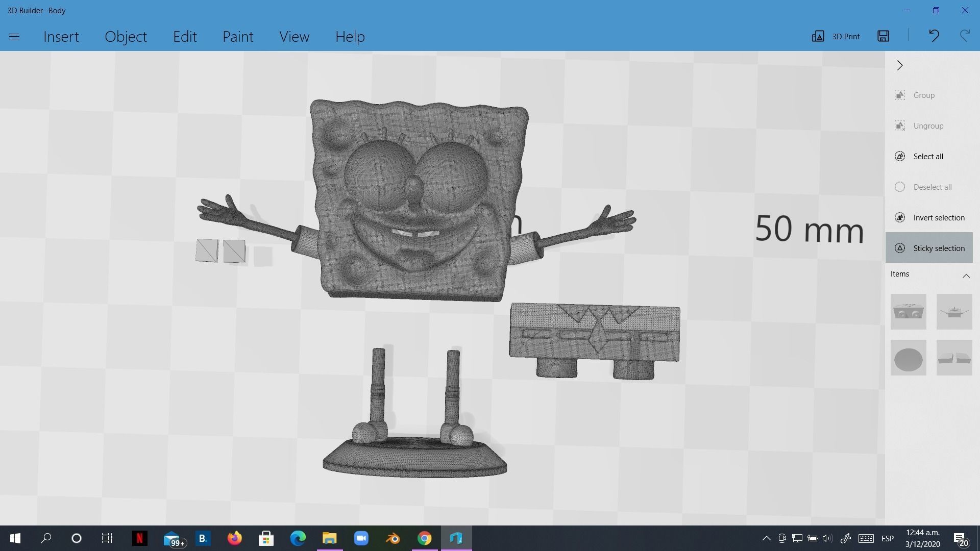980x551 pixels.
Task: Open the network status tray icon
Action: pyautogui.click(x=797, y=538)
